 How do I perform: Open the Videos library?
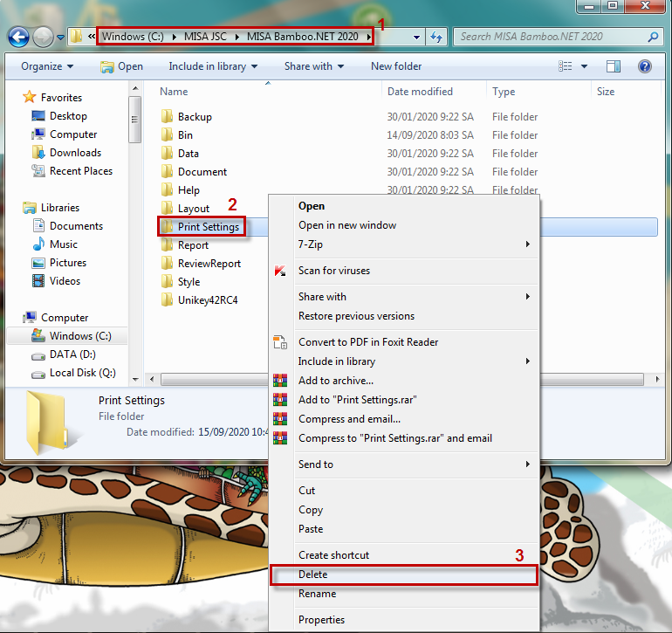coord(65,281)
